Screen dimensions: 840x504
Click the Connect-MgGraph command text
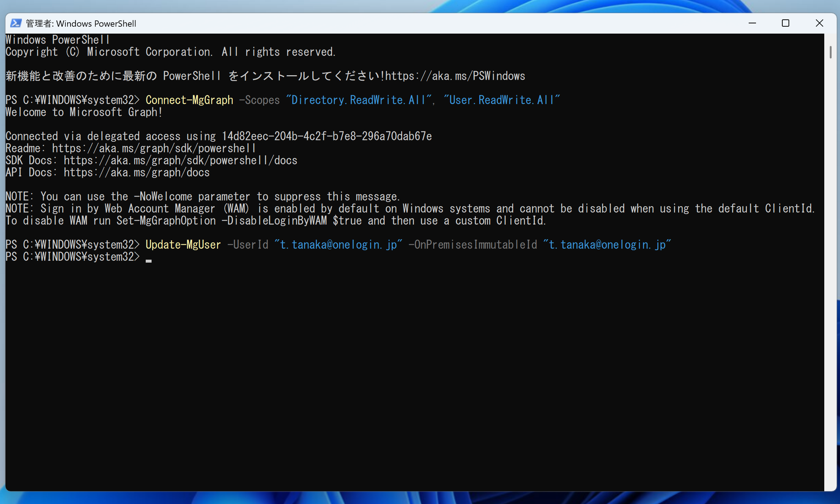189,100
